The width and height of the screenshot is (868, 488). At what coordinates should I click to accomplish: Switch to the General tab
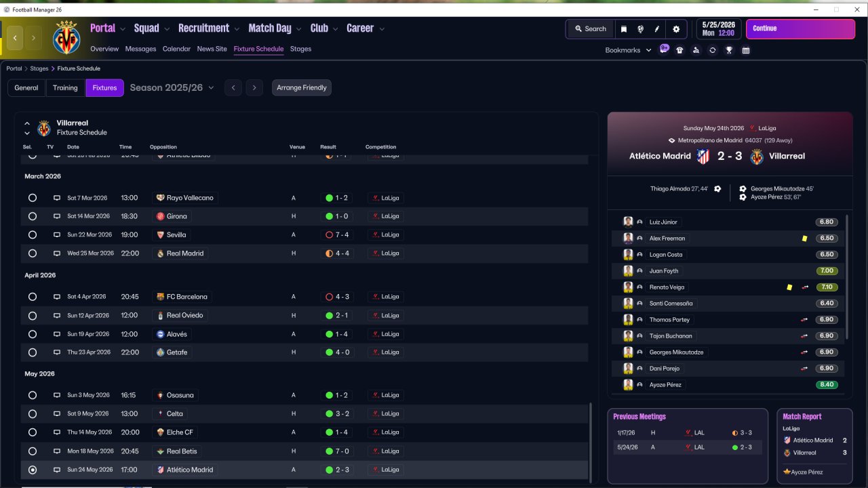click(x=26, y=87)
